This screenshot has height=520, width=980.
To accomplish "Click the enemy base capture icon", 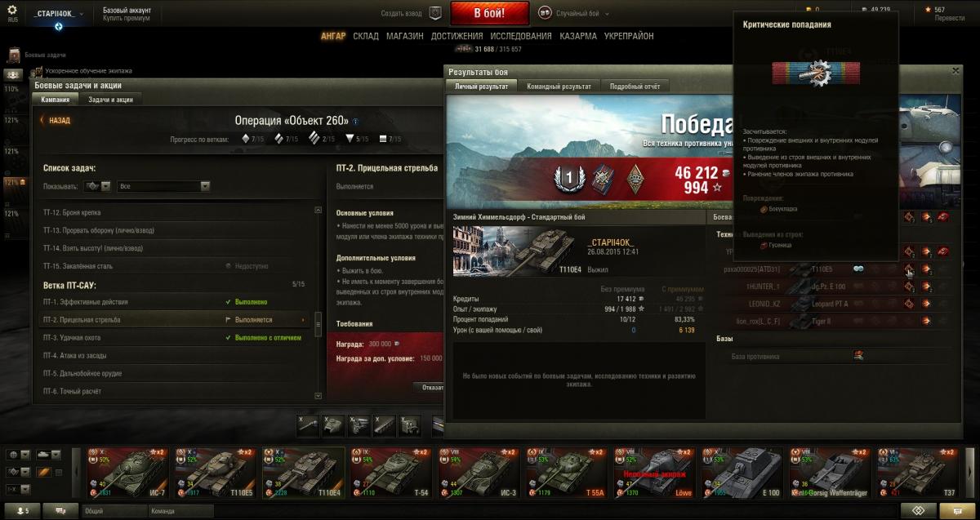I will point(859,355).
